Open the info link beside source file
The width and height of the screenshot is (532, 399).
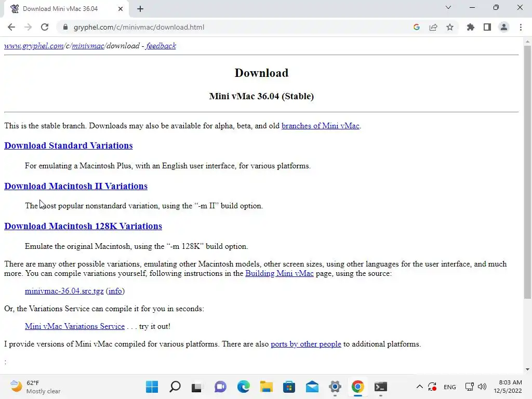115,291
